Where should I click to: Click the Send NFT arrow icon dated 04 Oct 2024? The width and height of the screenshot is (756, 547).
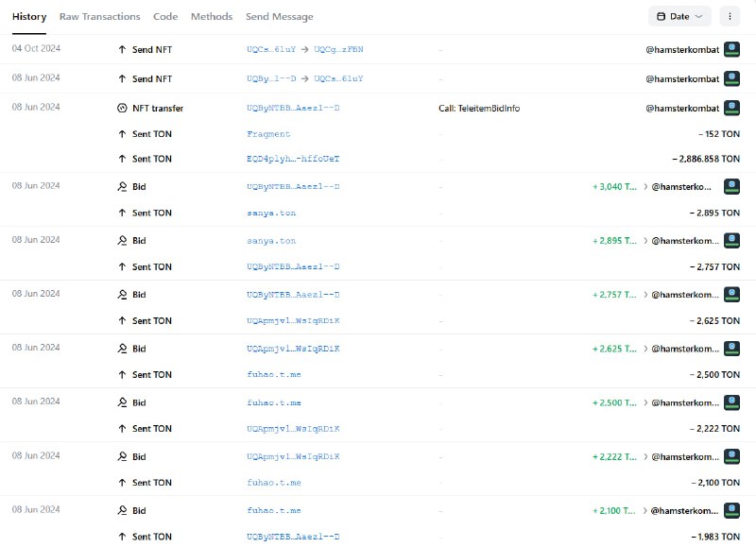pos(122,48)
